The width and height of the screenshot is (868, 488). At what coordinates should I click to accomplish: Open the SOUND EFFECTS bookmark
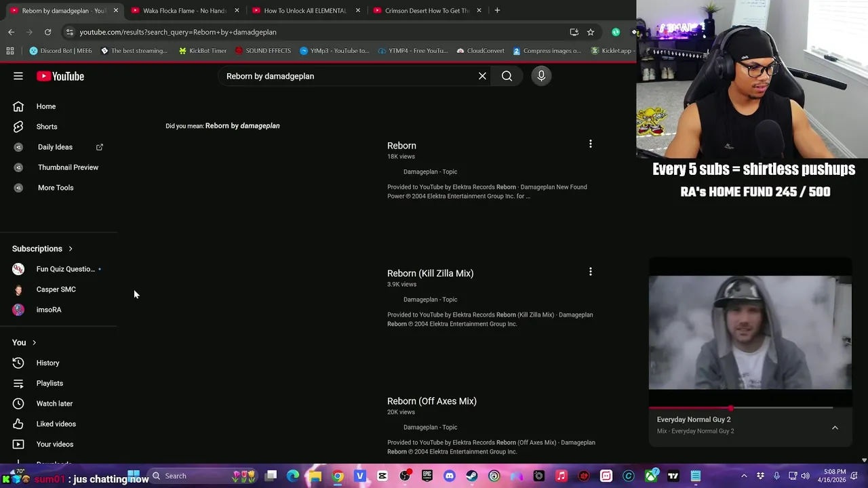(x=262, y=51)
